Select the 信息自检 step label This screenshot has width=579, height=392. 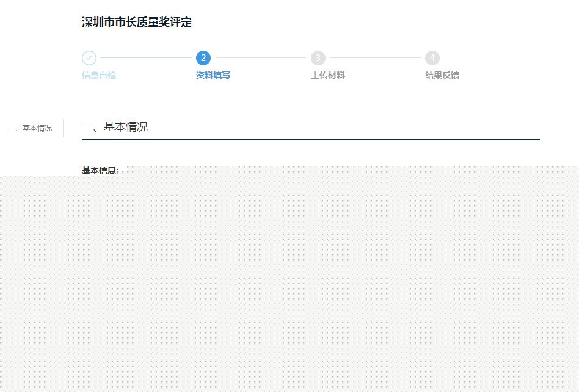pos(99,75)
